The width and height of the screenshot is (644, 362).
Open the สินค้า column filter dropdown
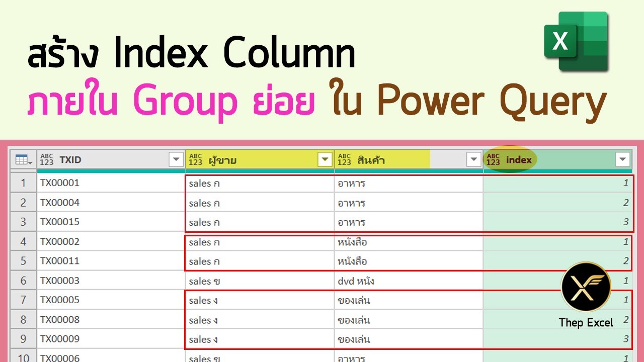[473, 160]
